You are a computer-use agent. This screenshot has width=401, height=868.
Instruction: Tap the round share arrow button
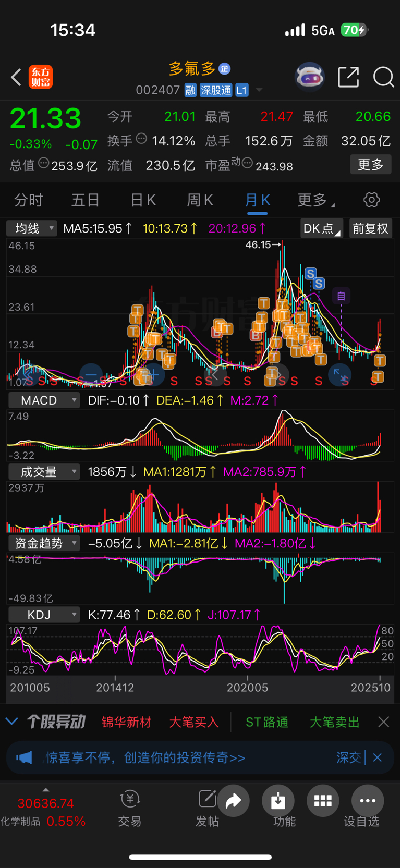(x=233, y=801)
